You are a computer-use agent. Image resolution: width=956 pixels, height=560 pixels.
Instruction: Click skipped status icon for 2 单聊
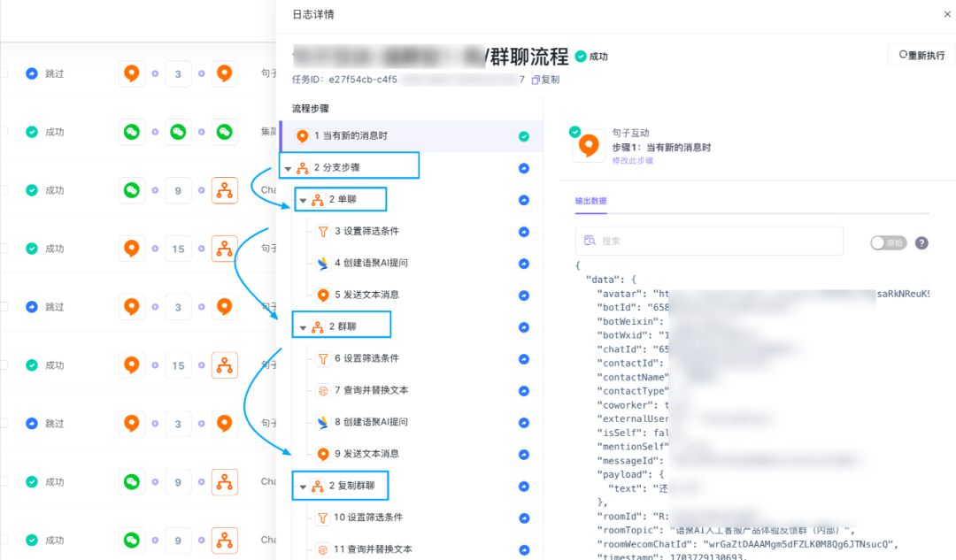pos(524,200)
